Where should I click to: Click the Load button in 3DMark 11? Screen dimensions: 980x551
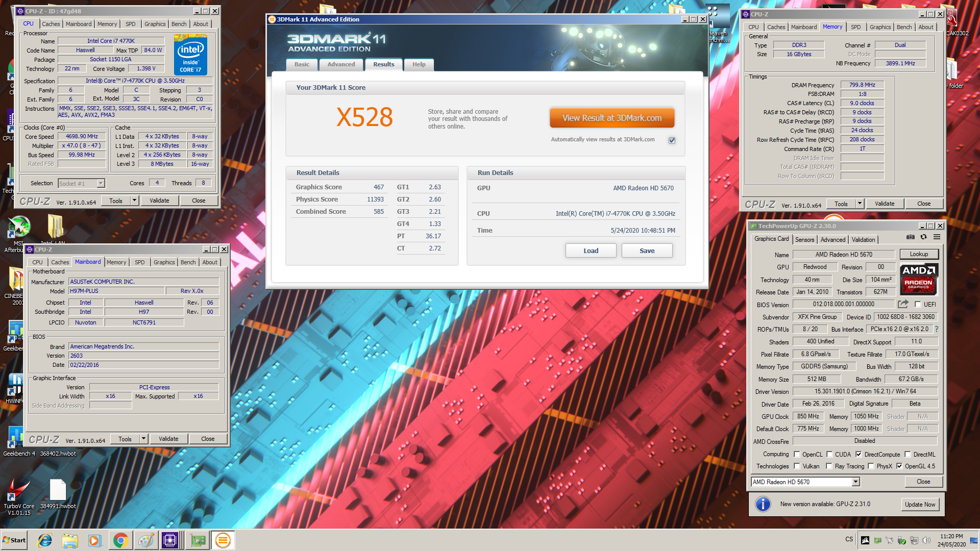591,251
